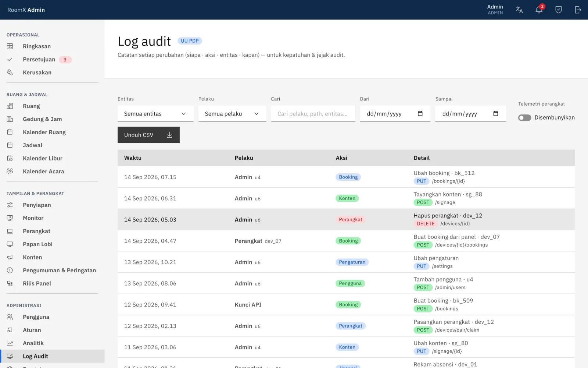Click the Monitor screen icon
588x368 pixels.
(x=10, y=218)
